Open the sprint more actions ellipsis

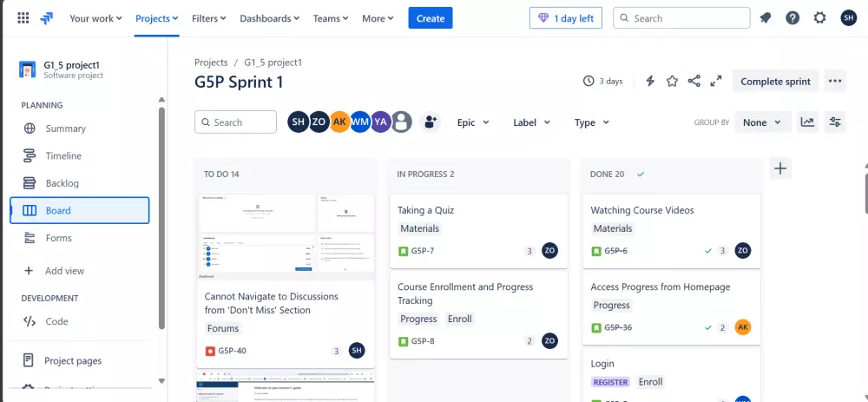835,82
